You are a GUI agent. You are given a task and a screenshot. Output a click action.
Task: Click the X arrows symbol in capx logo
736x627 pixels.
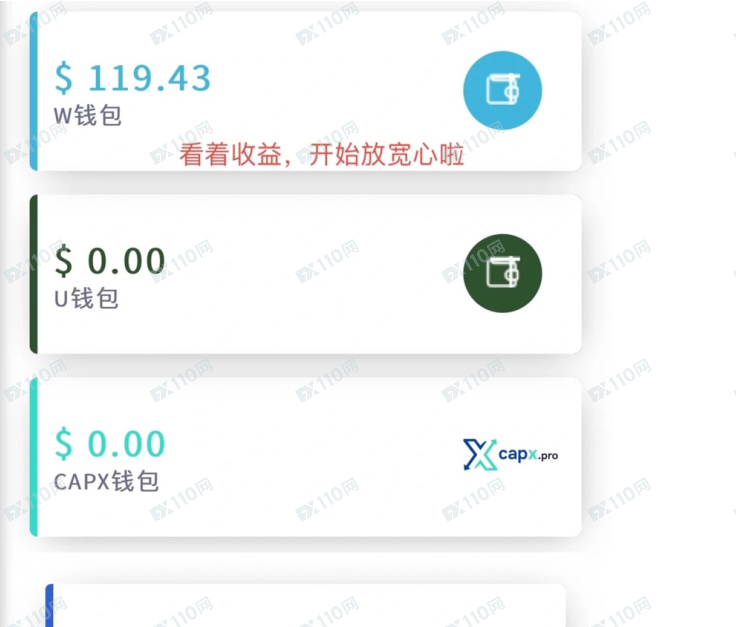[479, 454]
